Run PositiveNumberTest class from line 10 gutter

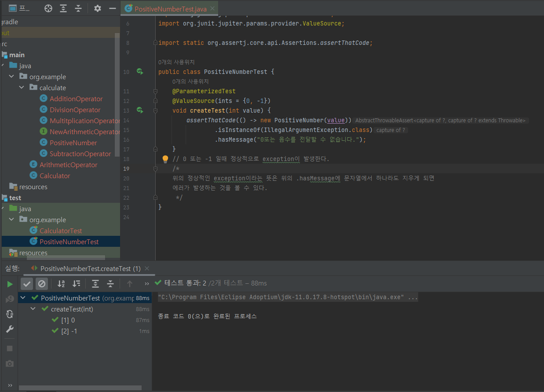coord(140,71)
